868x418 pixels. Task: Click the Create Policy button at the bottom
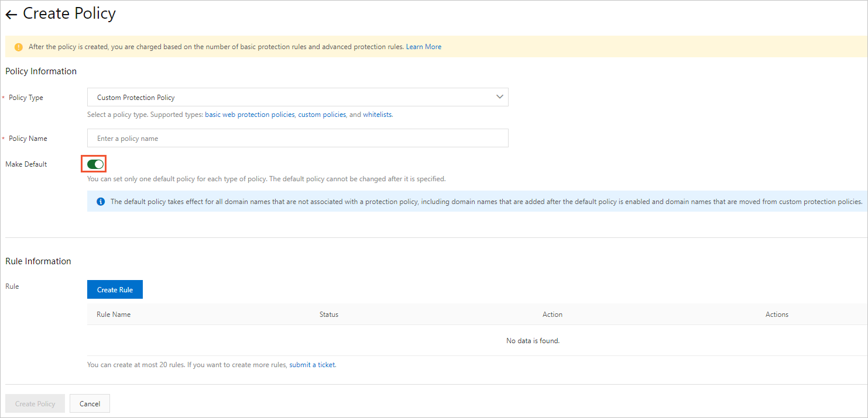pyautogui.click(x=35, y=403)
